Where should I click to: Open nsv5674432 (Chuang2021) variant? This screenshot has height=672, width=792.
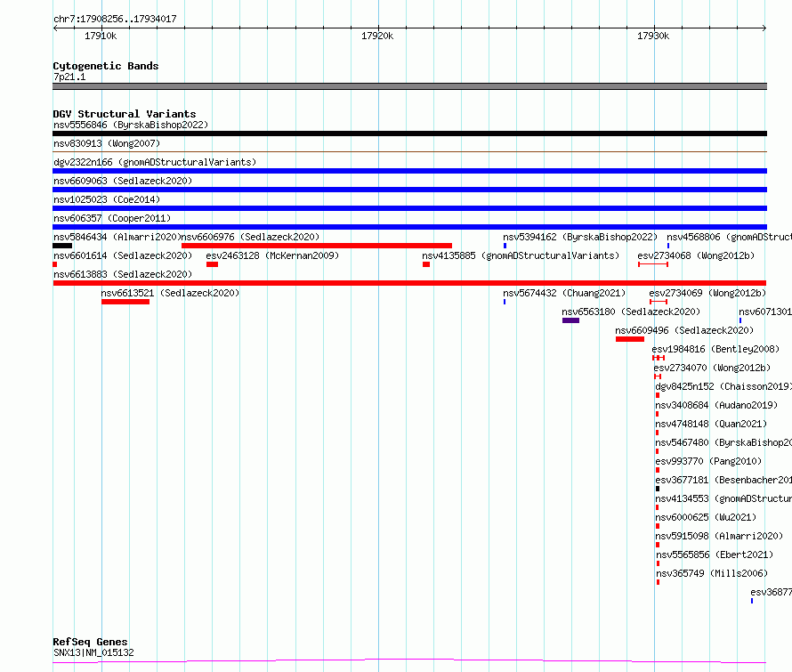564,293
